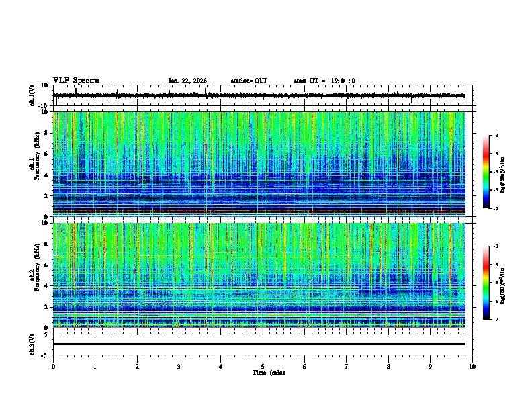
Task: Click the ch.1 spectrogram color scale bar
Action: pos(486,172)
